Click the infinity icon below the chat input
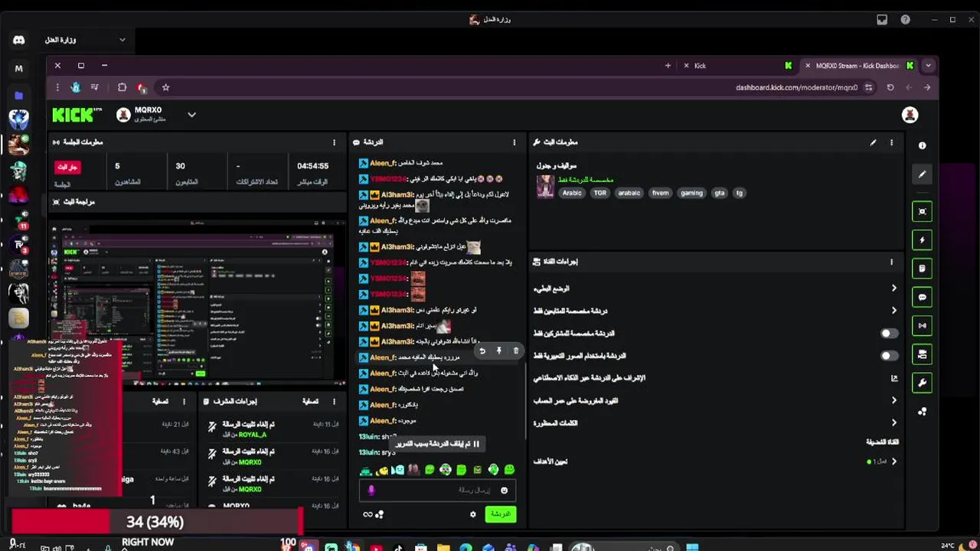This screenshot has height=551, width=980. click(x=367, y=514)
